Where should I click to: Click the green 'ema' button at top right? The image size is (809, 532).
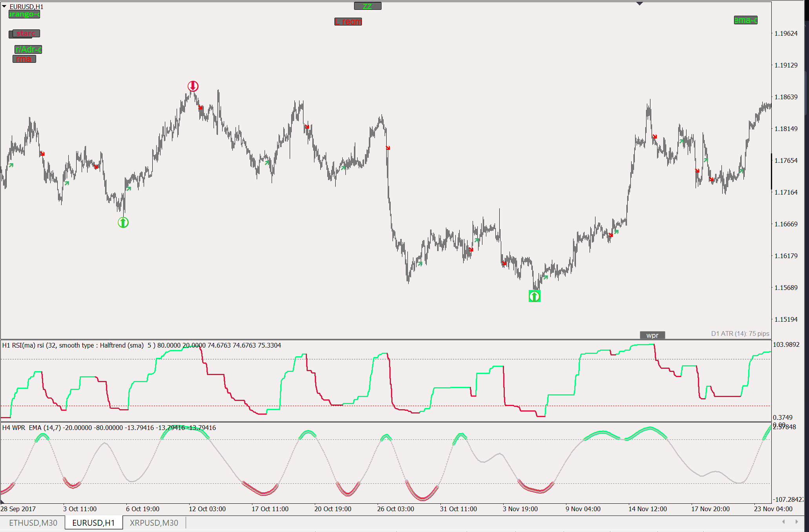pos(745,20)
